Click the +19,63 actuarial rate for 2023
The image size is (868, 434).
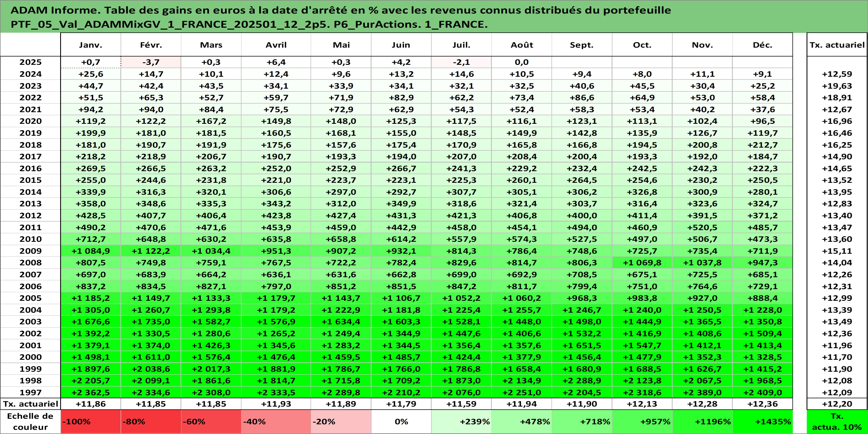(837, 86)
